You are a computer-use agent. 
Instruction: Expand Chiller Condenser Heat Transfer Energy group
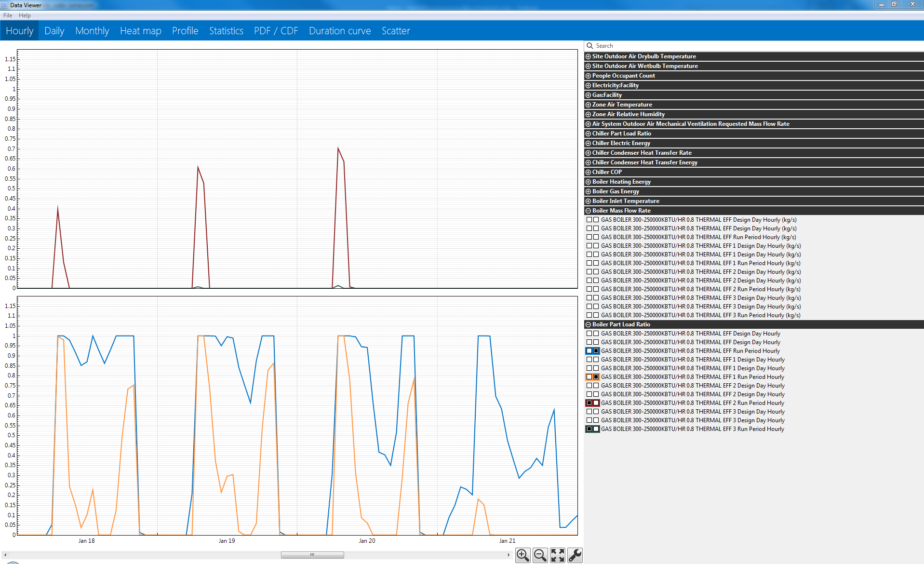point(588,162)
